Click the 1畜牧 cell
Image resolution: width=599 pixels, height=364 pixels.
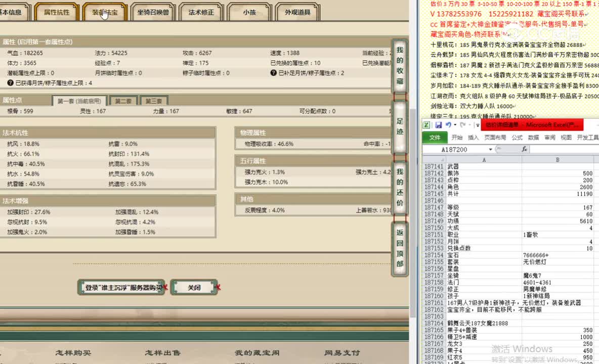point(558,235)
